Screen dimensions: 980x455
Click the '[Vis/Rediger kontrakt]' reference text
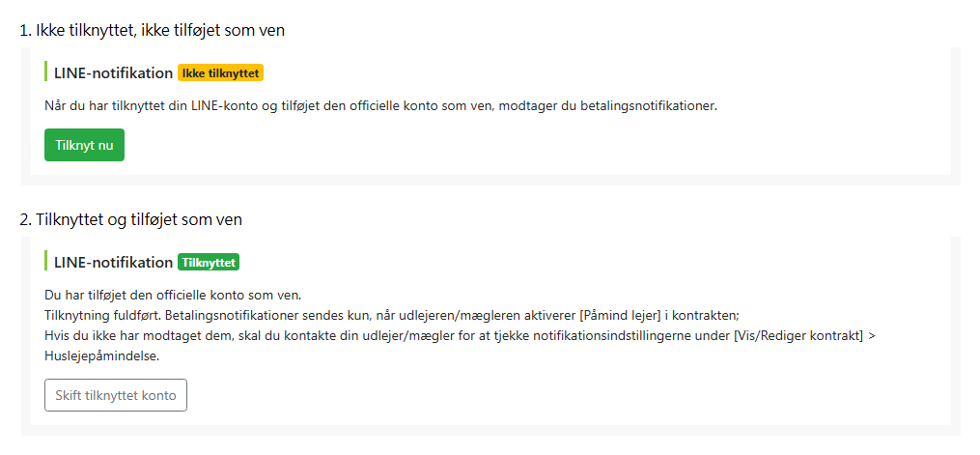[x=798, y=335]
